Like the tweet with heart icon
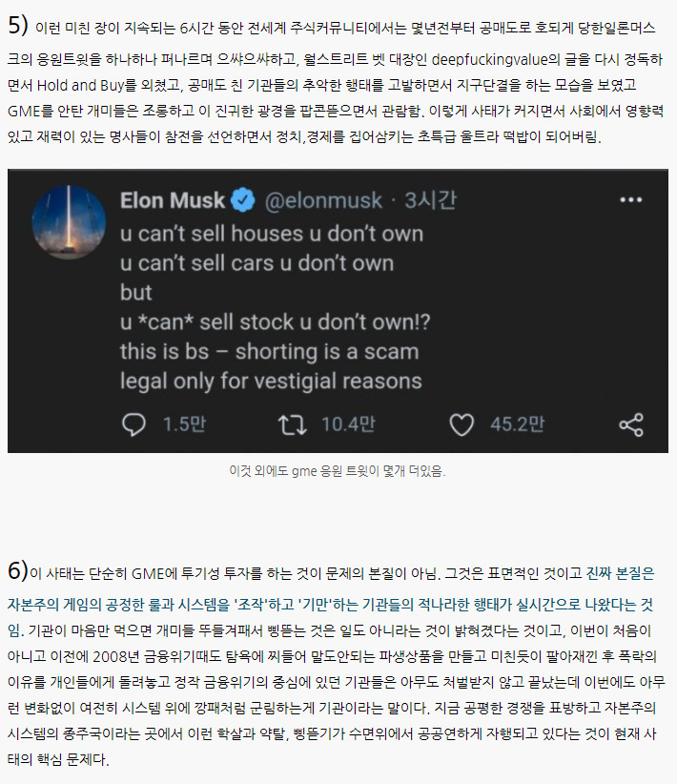The image size is (677, 784). (462, 424)
